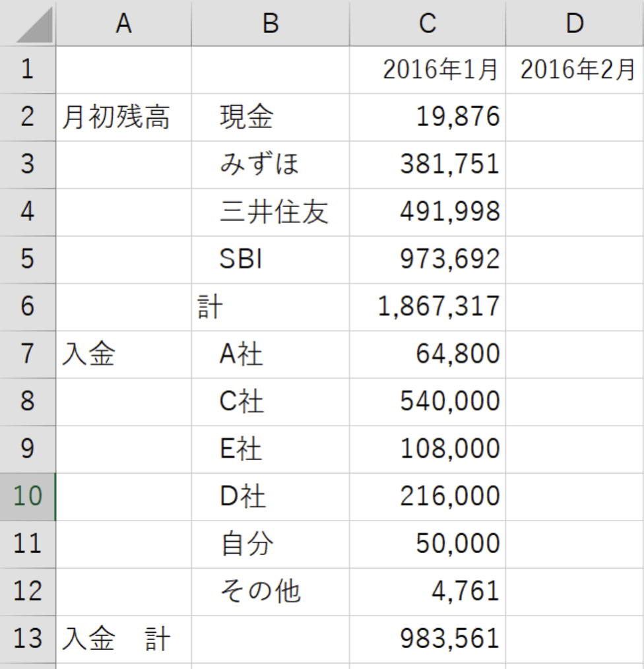Select column D header
This screenshot has width=644, height=669.
tap(575, 23)
